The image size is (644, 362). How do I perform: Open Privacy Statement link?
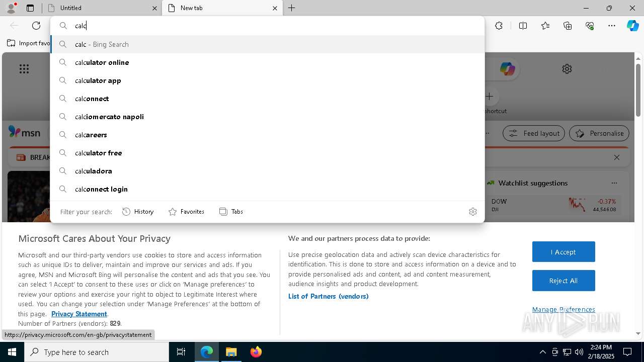(79, 314)
